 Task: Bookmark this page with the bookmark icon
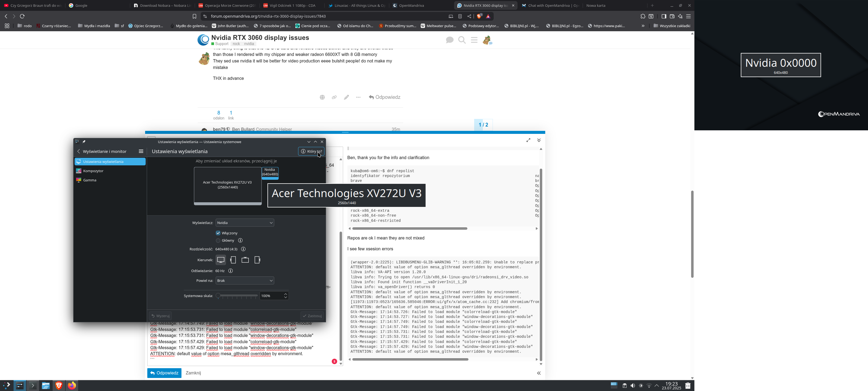coord(194,16)
